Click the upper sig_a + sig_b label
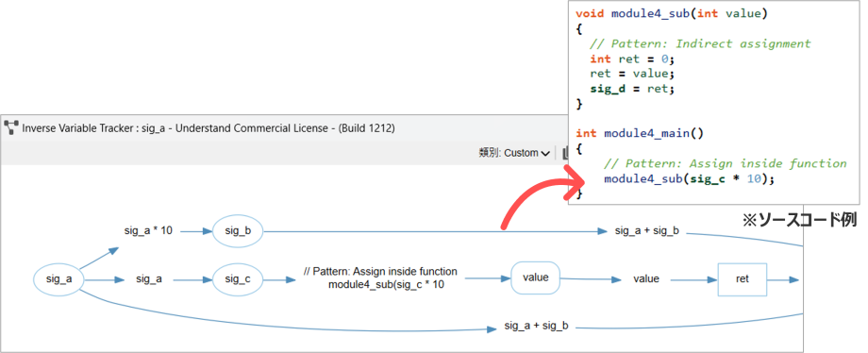The height and width of the screenshot is (353, 868). (x=646, y=231)
